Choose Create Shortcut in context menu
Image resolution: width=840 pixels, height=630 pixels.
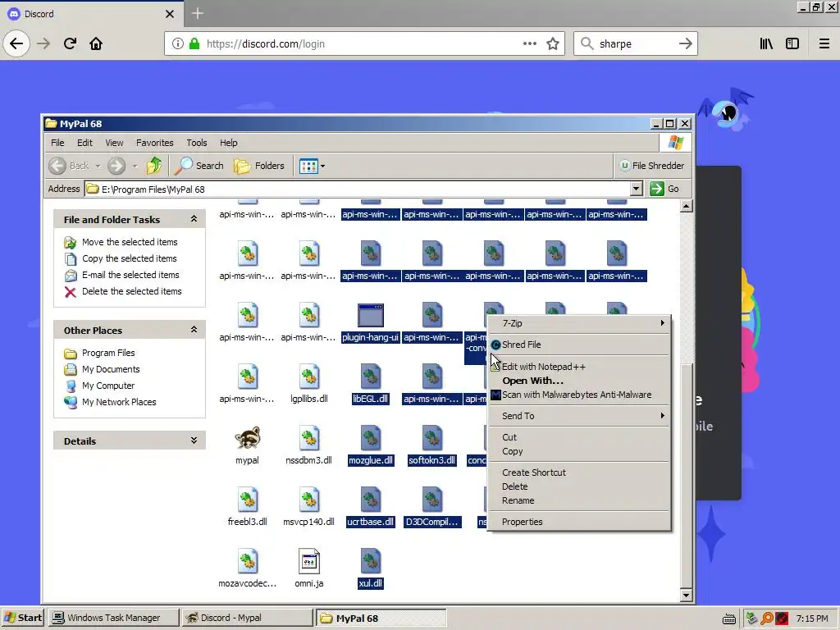click(x=580, y=472)
